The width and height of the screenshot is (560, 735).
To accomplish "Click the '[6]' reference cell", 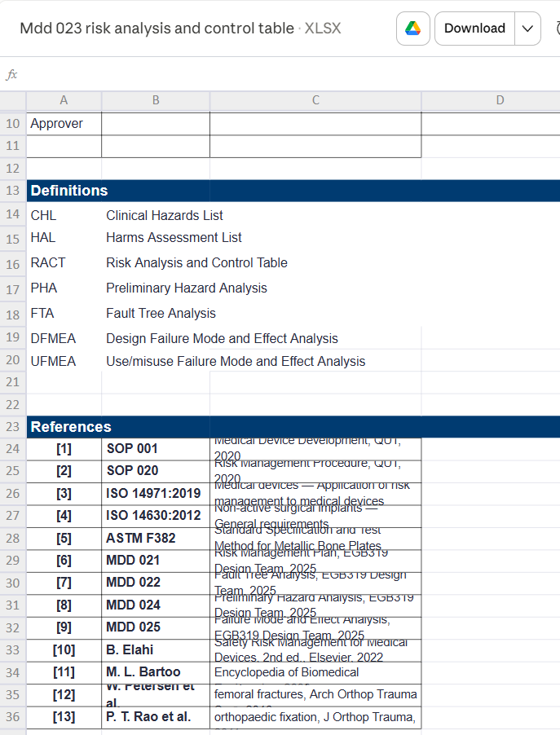I will click(64, 561).
